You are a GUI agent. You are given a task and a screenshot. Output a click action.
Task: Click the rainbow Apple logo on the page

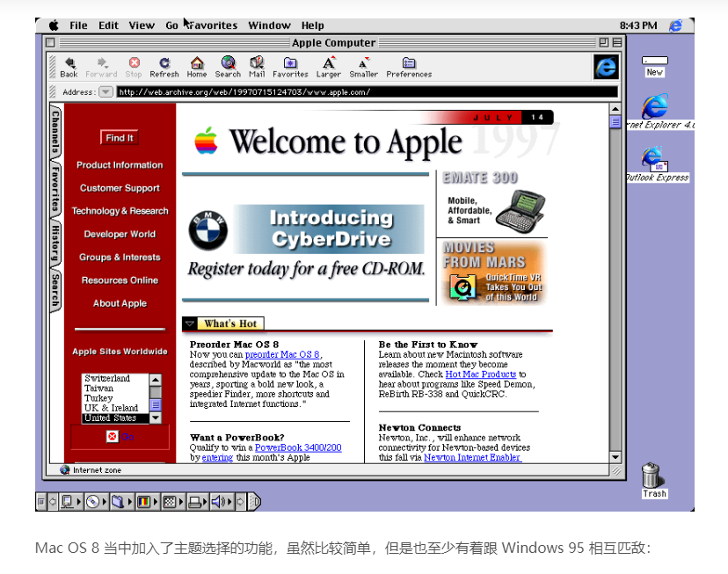[206, 141]
